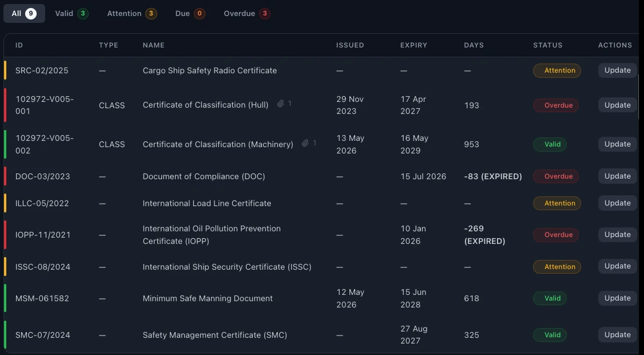
Task: Select the ISSC-08/2024 ID cell
Action: [43, 267]
